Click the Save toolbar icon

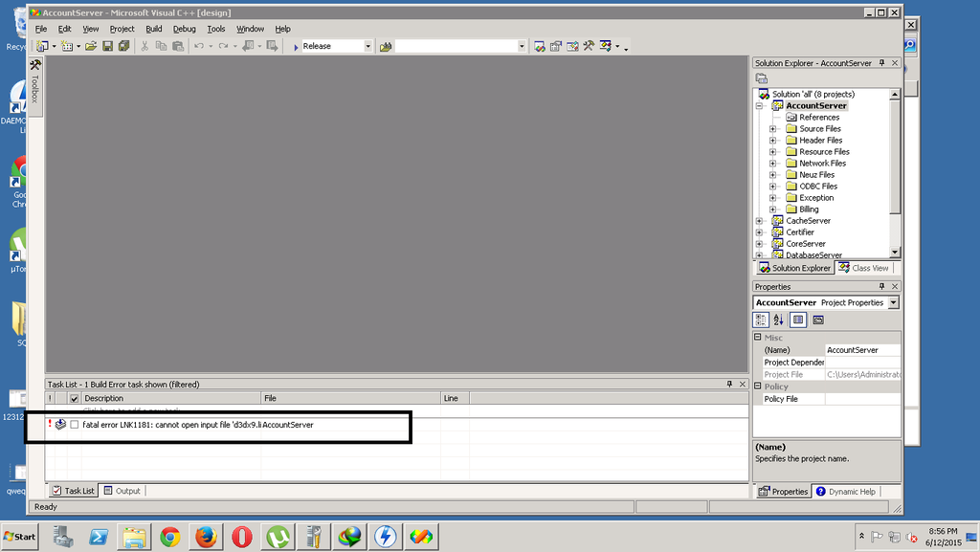click(x=107, y=46)
